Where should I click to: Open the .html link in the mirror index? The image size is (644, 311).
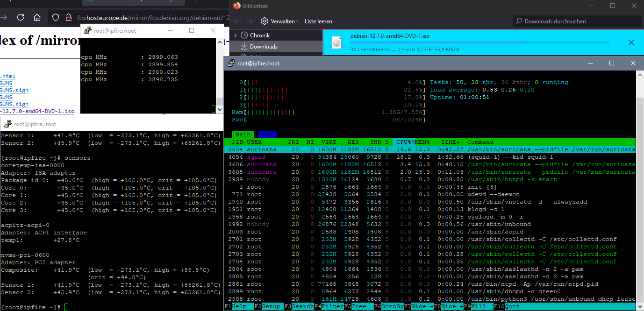click(x=7, y=76)
